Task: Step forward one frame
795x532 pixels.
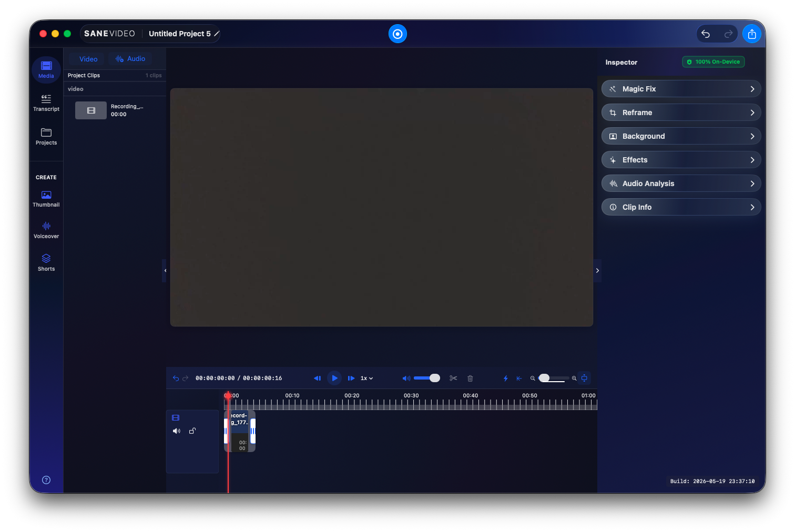Action: (351, 378)
